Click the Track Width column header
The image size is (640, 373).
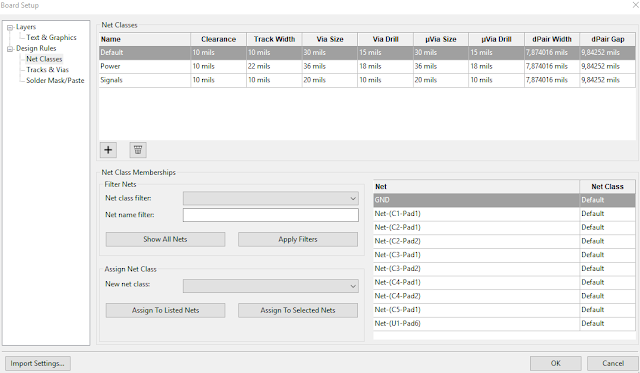pos(274,39)
